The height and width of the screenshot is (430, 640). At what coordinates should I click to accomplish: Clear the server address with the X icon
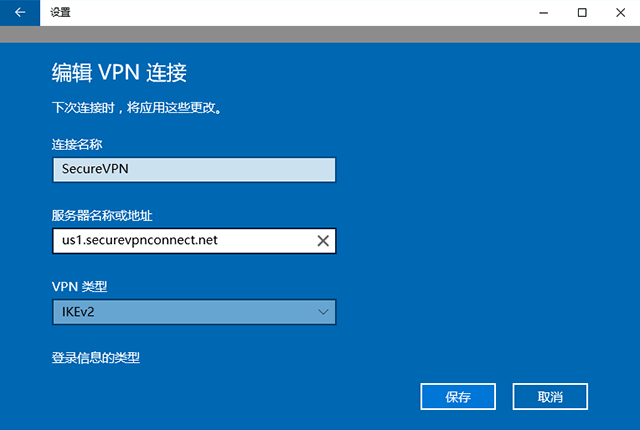click(x=323, y=241)
